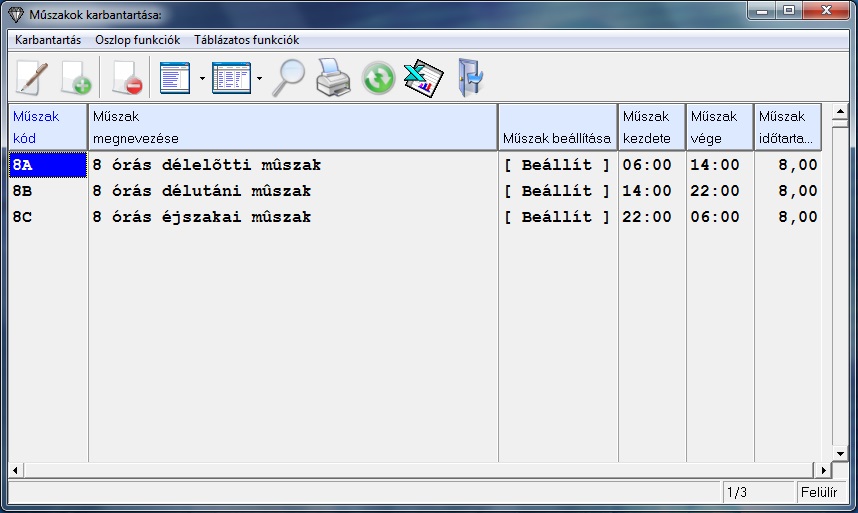The height and width of the screenshot is (513, 858).
Task: Exit via the door icon in the toolbar
Action: (468, 77)
